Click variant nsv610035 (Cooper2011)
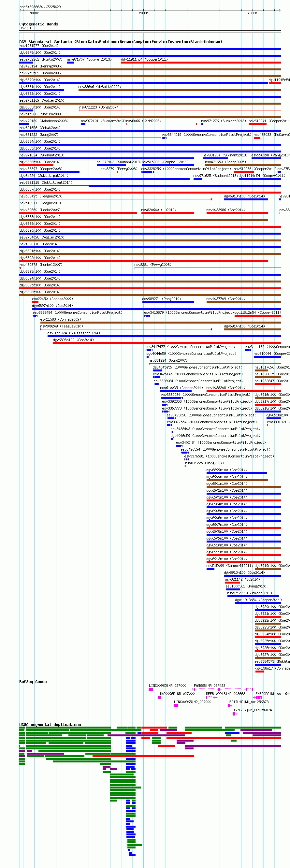 (181, 388)
